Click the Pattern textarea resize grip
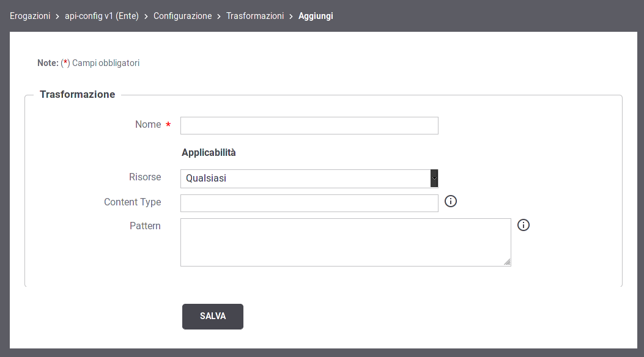 [x=507, y=262]
